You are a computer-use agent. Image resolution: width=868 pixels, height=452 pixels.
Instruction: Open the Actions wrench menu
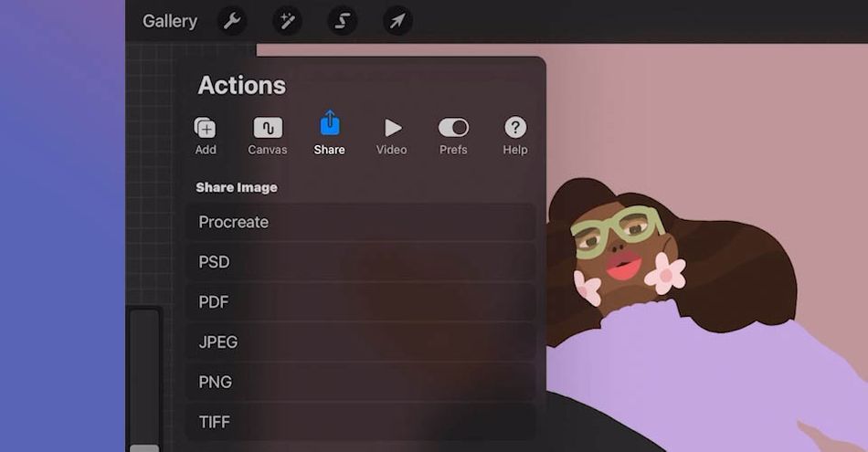click(x=232, y=21)
